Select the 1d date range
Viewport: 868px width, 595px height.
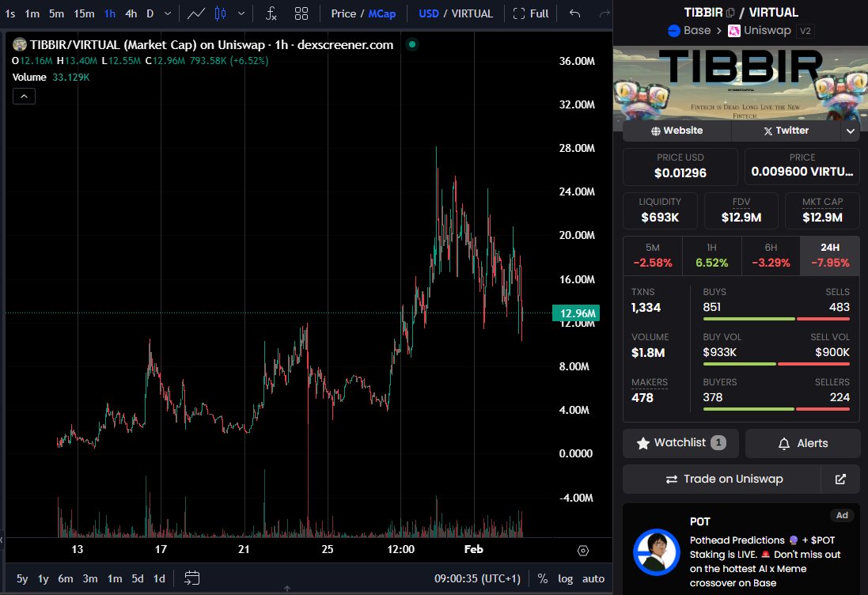point(159,579)
